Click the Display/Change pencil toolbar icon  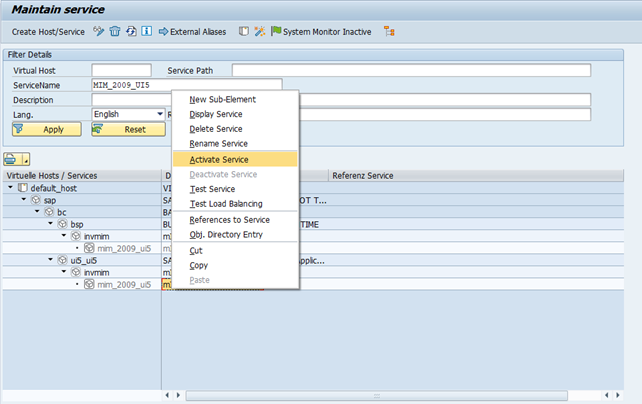click(99, 32)
